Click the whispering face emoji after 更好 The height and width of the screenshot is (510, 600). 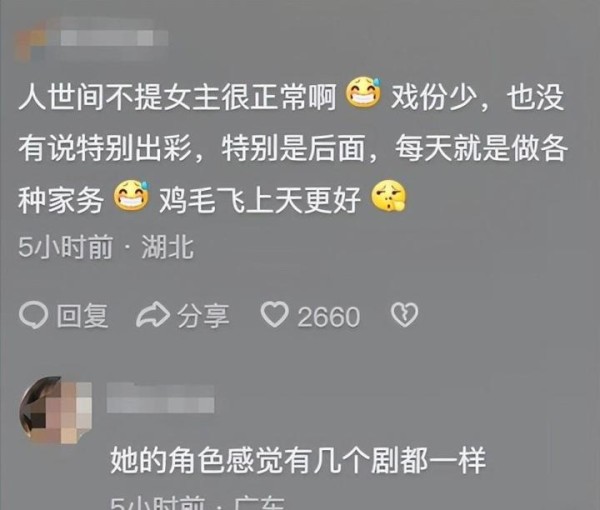click(389, 196)
